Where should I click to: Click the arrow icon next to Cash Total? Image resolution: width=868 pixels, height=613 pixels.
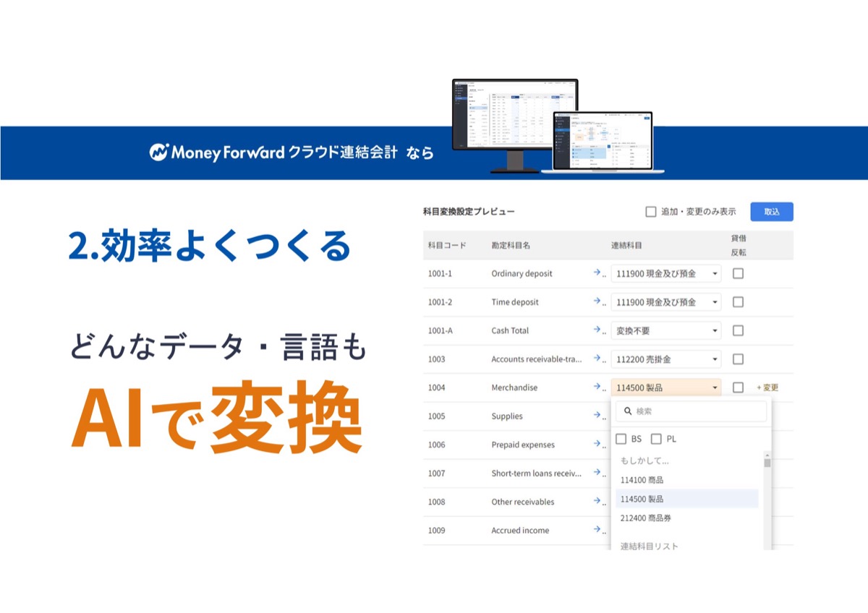[x=598, y=330]
